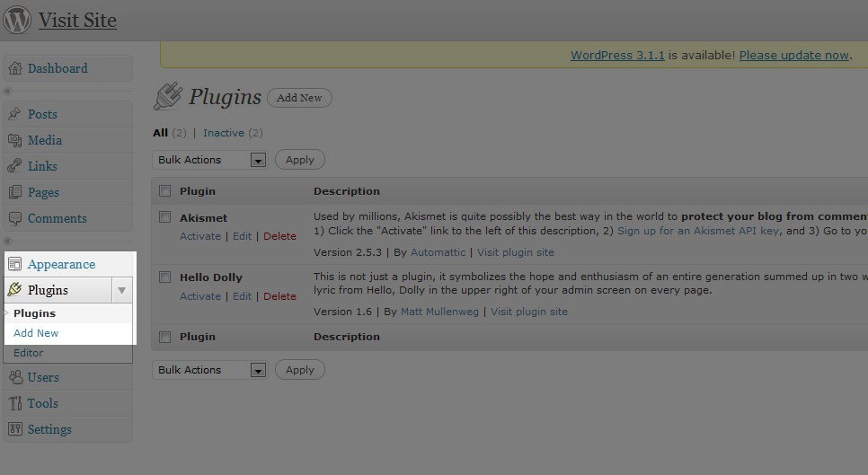868x475 pixels.
Task: Click Version 1.6 text
Action: (x=342, y=312)
